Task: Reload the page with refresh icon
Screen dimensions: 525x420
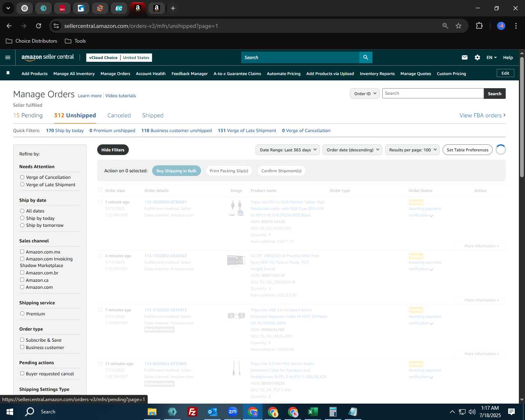Action: 39,26
